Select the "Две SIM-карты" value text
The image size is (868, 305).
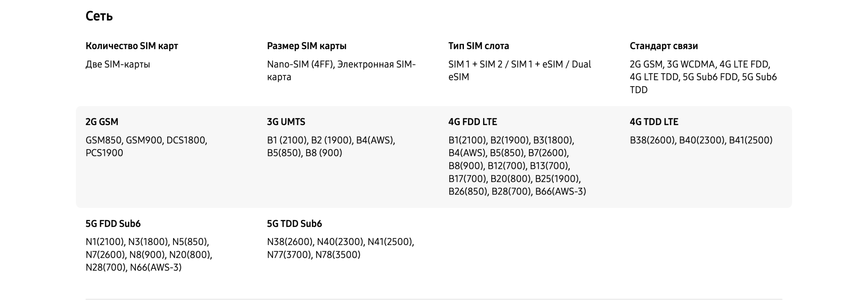118,64
